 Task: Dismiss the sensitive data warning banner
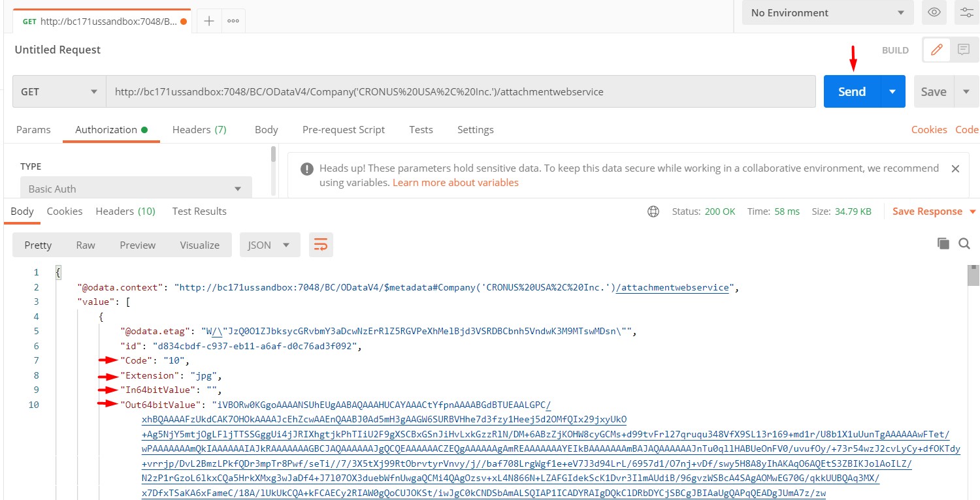[955, 168]
